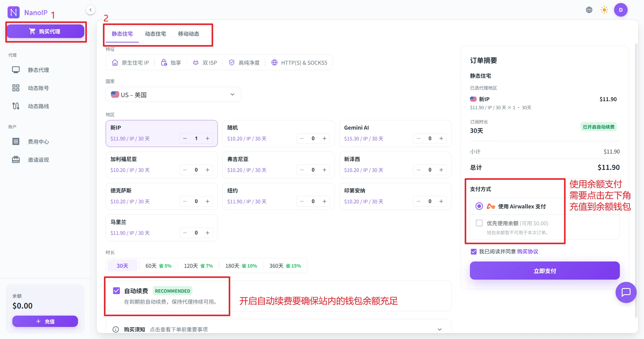Toggle the 自动续费 checkbox
The height and width of the screenshot is (339, 644).
coord(116,291)
